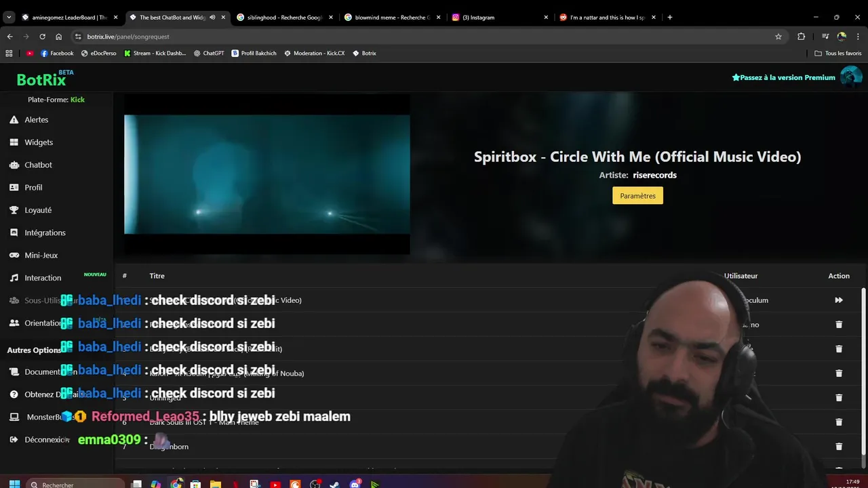Image resolution: width=868 pixels, height=488 pixels.
Task: Click the Rechercher taskbar search box
Action: (76, 484)
